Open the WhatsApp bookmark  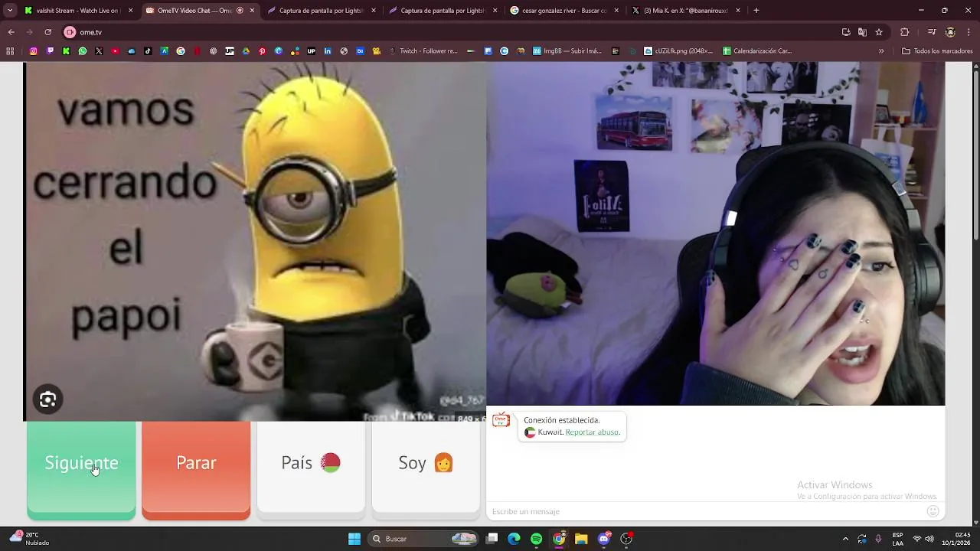coord(83,51)
